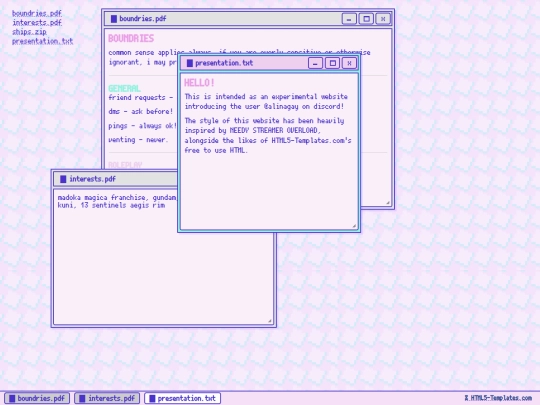Open the ships.zip desktop link
Viewport: 540px width, 405px height.
(29, 32)
